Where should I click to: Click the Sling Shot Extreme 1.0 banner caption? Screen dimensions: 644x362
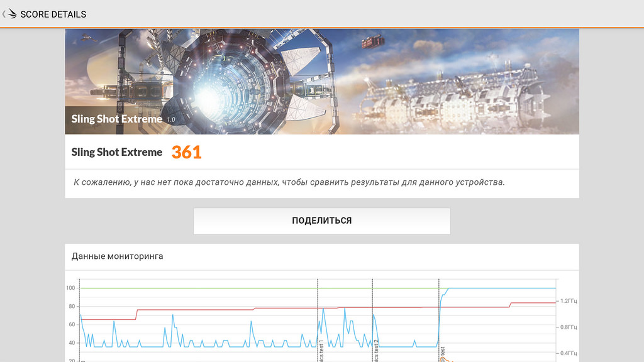123,119
